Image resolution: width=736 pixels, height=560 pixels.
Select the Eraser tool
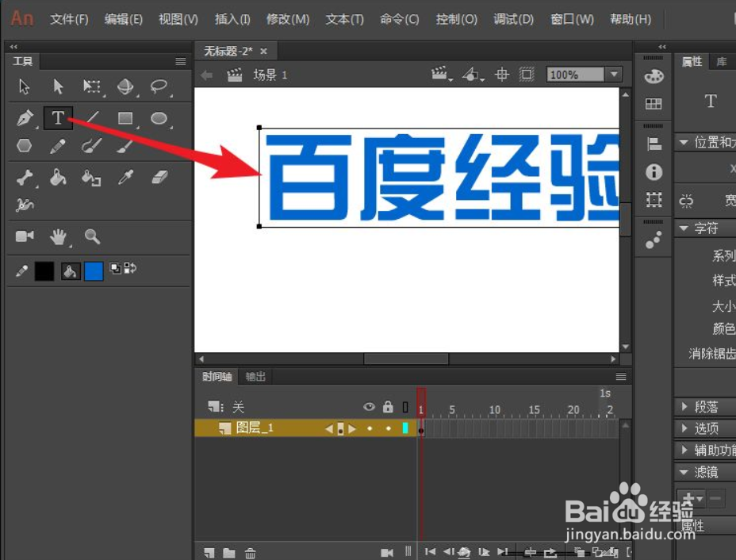(159, 178)
